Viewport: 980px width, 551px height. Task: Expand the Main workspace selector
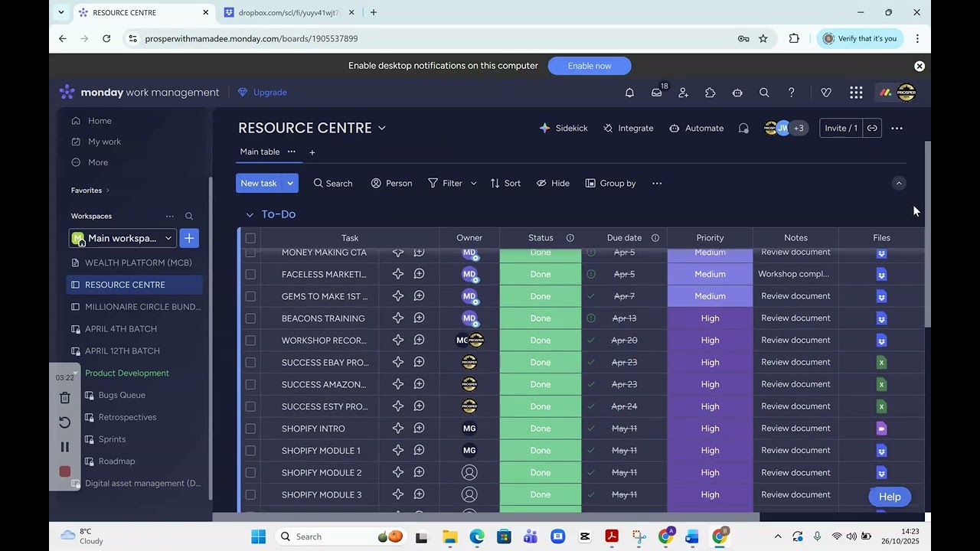coord(122,238)
